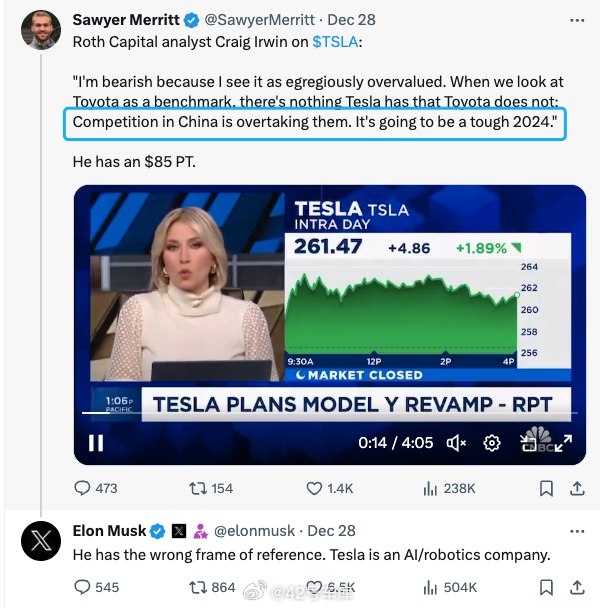Open Elon Musk's X profile avatar
This screenshot has height=608, width=600.
pyautogui.click(x=41, y=541)
